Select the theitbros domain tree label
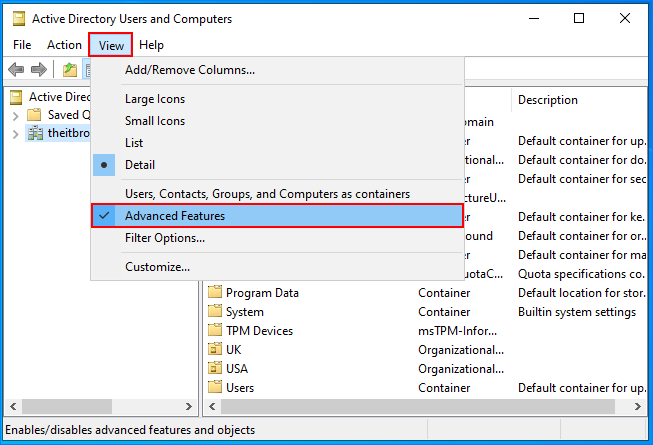The width and height of the screenshot is (653, 445). (69, 133)
